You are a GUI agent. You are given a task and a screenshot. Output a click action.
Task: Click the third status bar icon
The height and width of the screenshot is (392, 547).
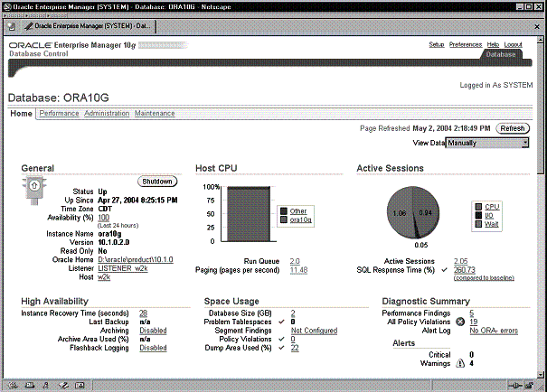pyautogui.click(x=46, y=385)
